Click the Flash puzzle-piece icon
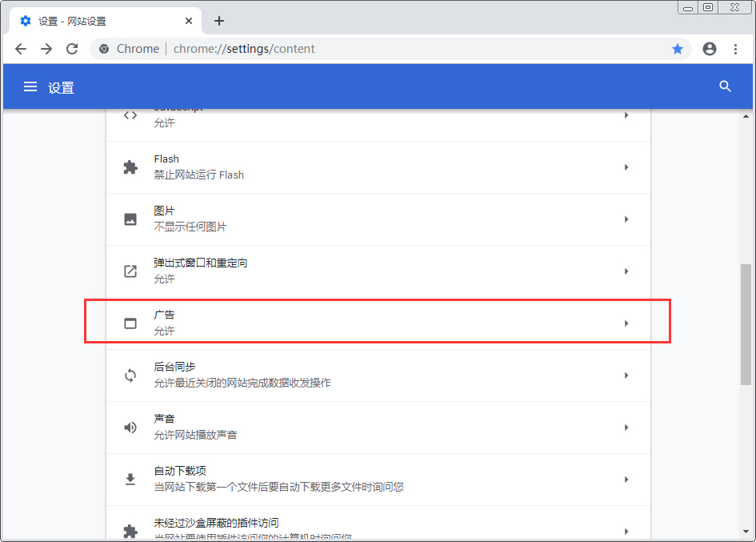 pyautogui.click(x=130, y=167)
